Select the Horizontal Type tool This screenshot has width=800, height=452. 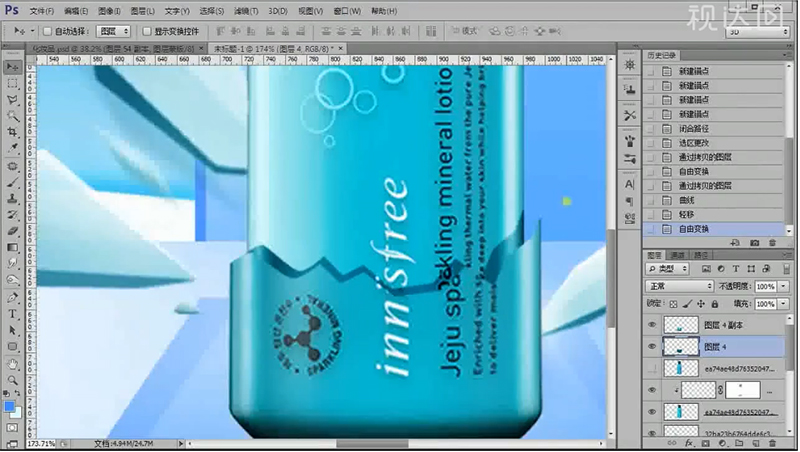[12, 314]
